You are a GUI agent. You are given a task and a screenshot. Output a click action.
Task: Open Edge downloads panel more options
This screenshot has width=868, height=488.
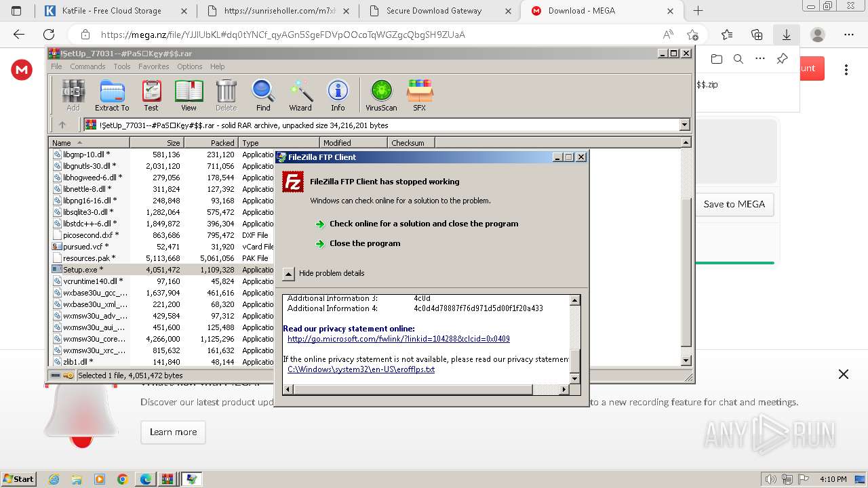tap(760, 59)
